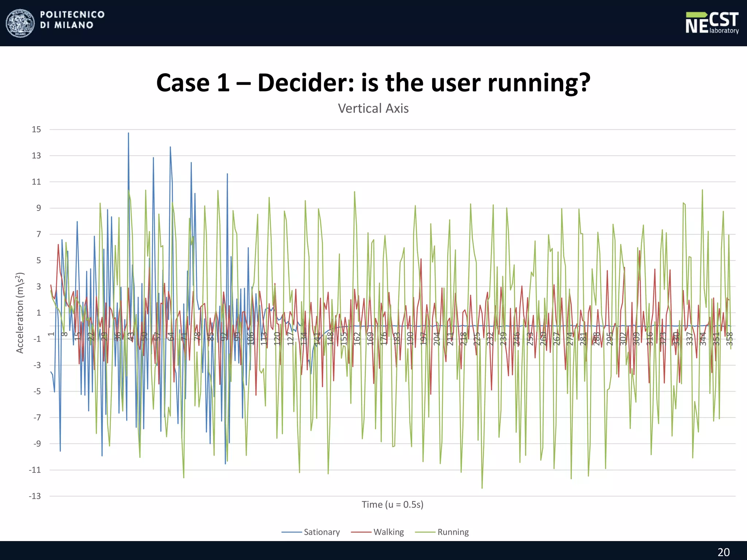This screenshot has width=747, height=560.
Task: Click the slide number 20
Action: tap(723, 552)
